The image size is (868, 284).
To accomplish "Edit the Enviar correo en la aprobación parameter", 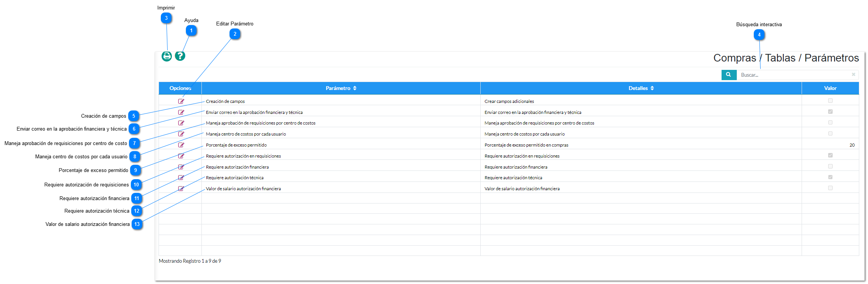I will coord(181,112).
